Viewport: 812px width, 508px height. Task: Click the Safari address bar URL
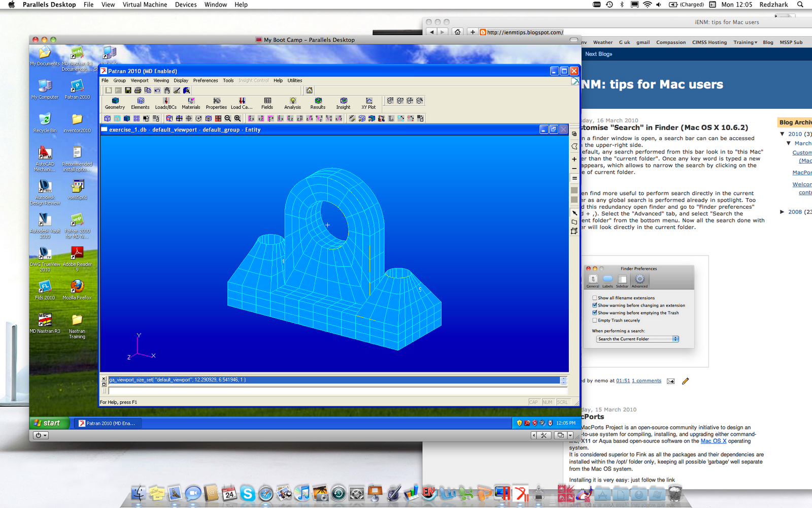[x=525, y=32]
